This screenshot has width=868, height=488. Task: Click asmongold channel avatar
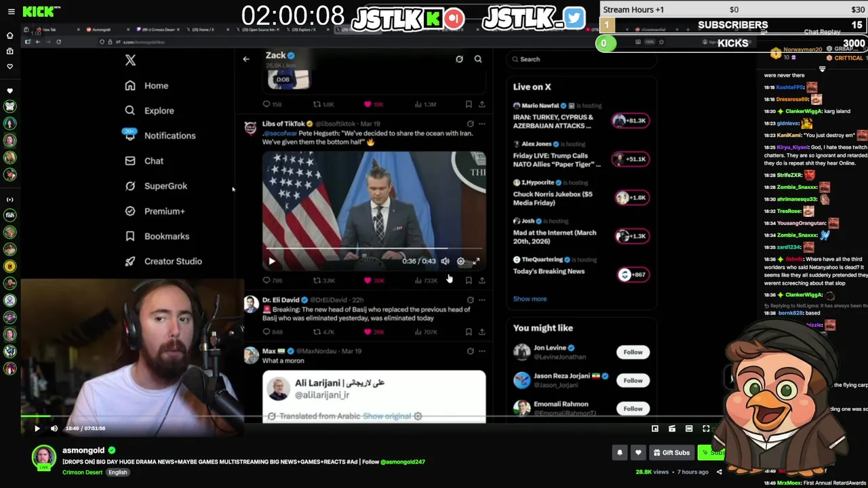pyautogui.click(x=44, y=457)
